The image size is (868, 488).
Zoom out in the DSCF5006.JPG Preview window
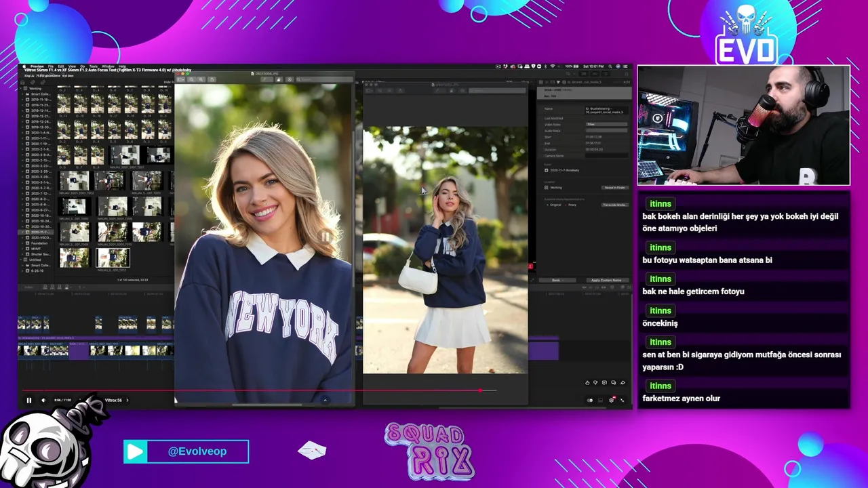tap(191, 79)
